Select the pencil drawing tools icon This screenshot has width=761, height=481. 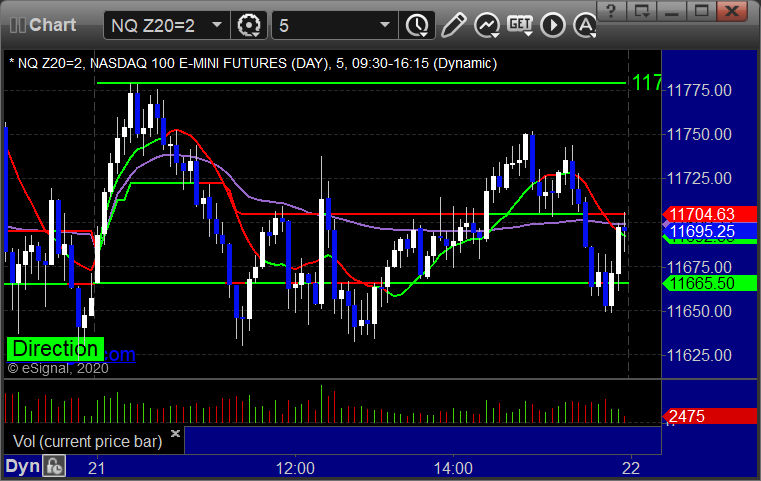453,25
